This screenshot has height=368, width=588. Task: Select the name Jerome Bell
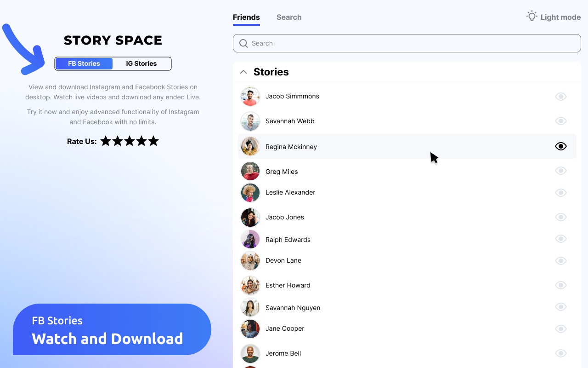pos(283,353)
